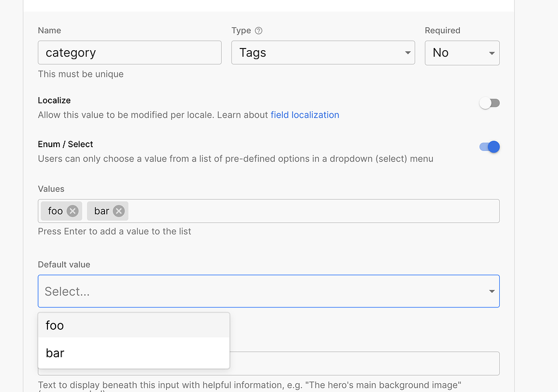Click the Enum / Select heading label
The height and width of the screenshot is (392, 558).
(x=65, y=144)
